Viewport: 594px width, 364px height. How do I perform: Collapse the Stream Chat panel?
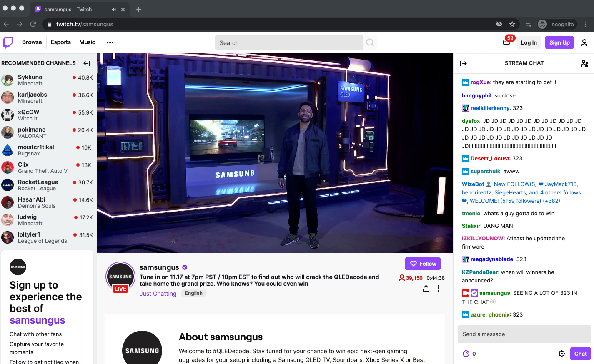464,63
